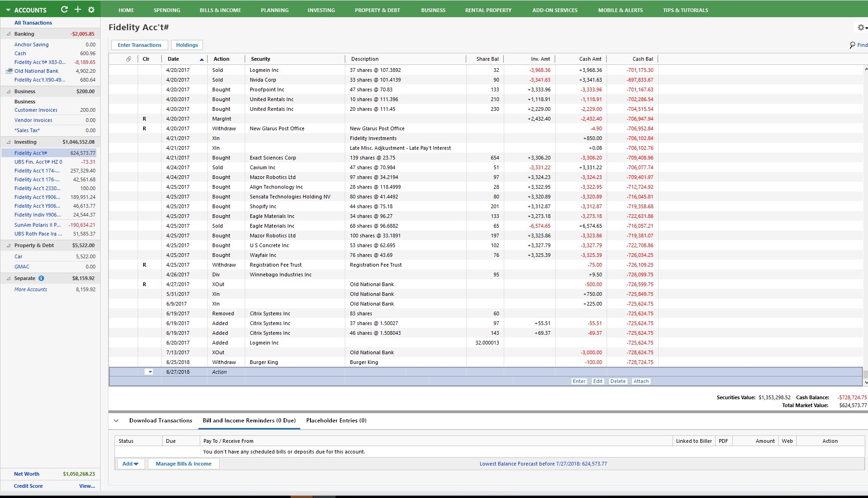Open the Investing menu tab

point(321,10)
